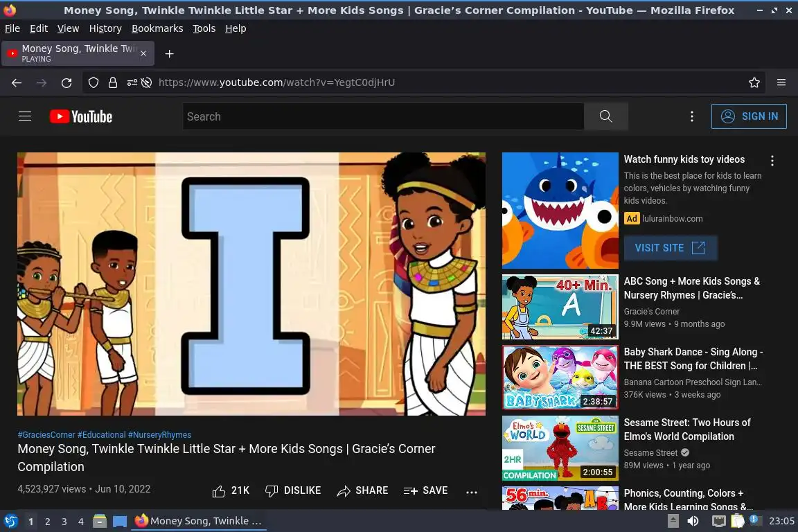Click the browser forward arrow

click(x=42, y=82)
